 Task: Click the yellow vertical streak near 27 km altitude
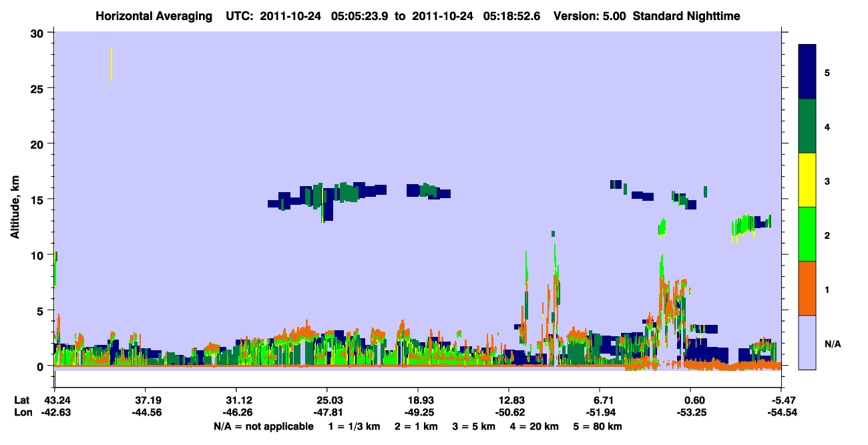[x=111, y=64]
